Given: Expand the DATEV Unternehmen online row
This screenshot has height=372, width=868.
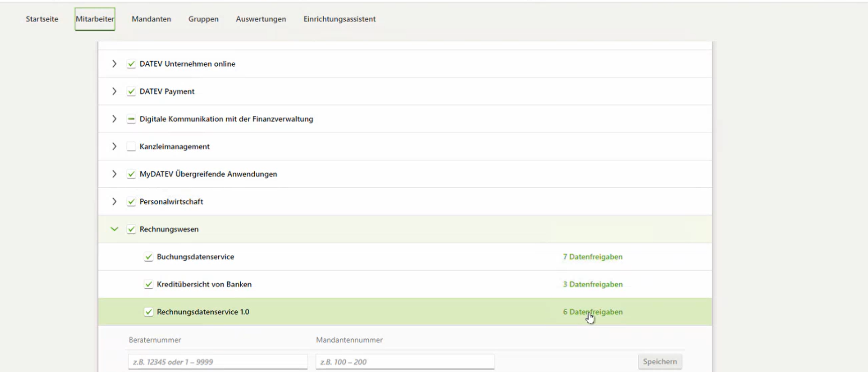Looking at the screenshot, I should 114,64.
